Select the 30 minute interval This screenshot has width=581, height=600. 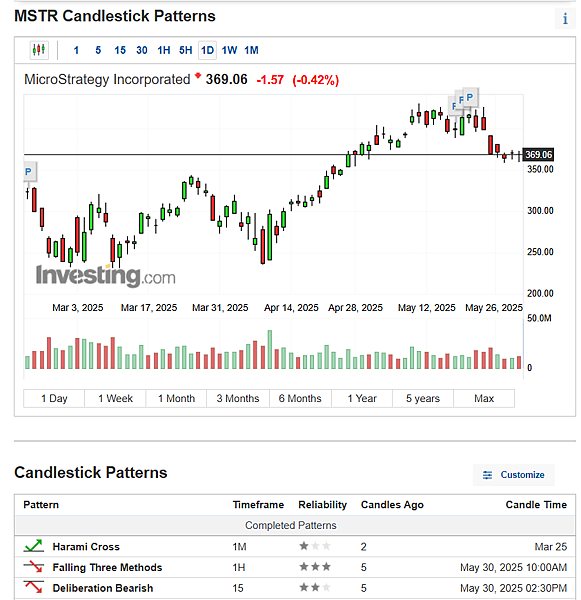142,50
